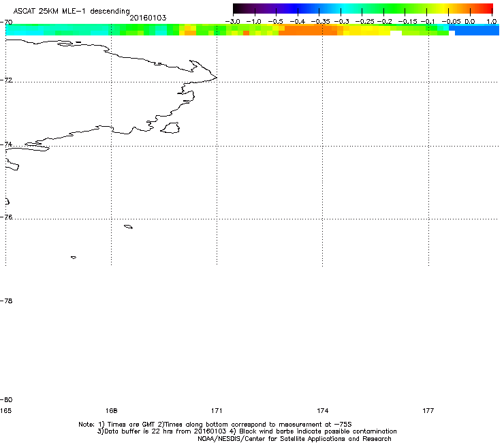Click the "Data buffer is 22 hrs" note line
The width and height of the screenshot is (504, 443).
click(x=247, y=431)
